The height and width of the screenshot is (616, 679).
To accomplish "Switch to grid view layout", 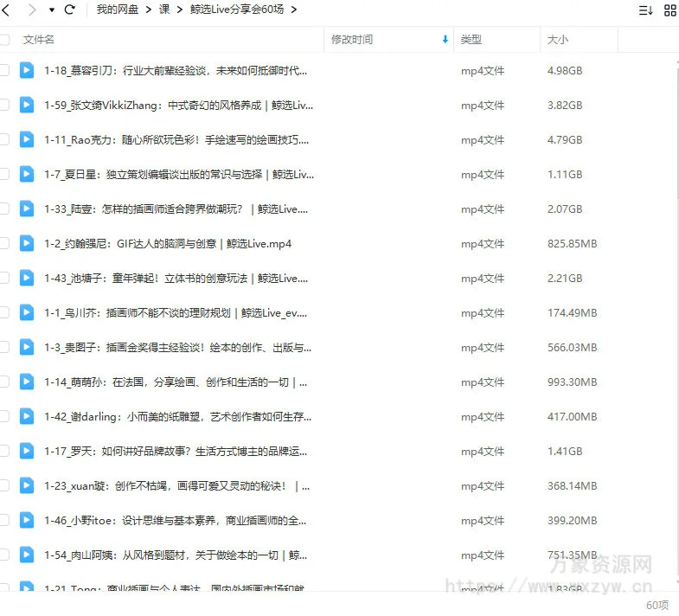I will point(670,10).
